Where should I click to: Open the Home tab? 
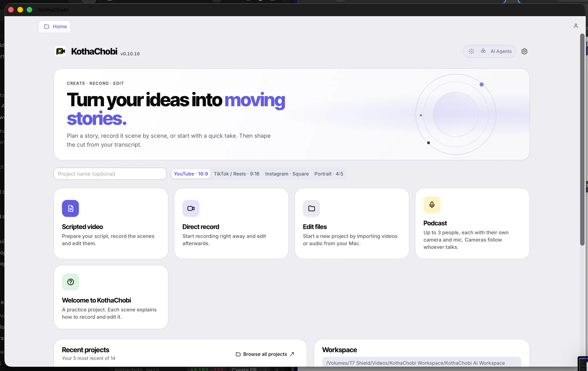pyautogui.click(x=55, y=26)
